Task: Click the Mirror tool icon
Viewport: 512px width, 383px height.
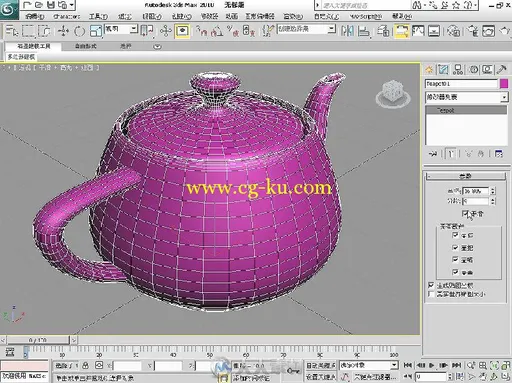Action: tap(347, 31)
